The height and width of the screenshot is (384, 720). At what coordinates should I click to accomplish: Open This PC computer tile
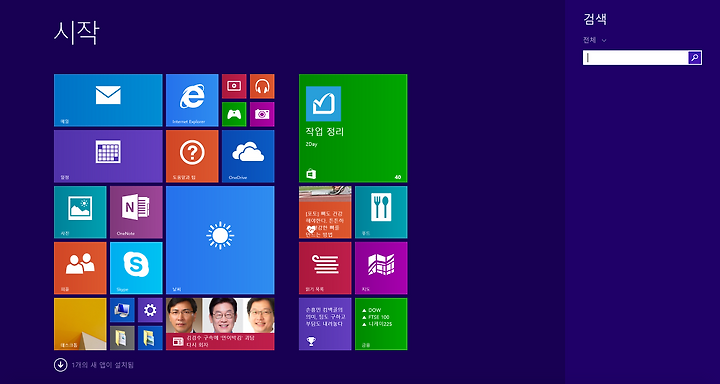coord(122,310)
